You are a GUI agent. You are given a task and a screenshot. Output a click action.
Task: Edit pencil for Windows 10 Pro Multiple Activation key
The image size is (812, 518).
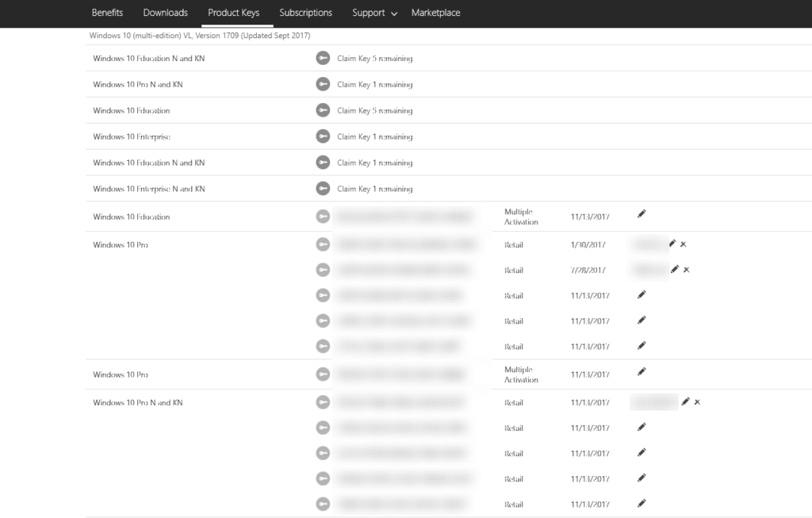tap(642, 371)
